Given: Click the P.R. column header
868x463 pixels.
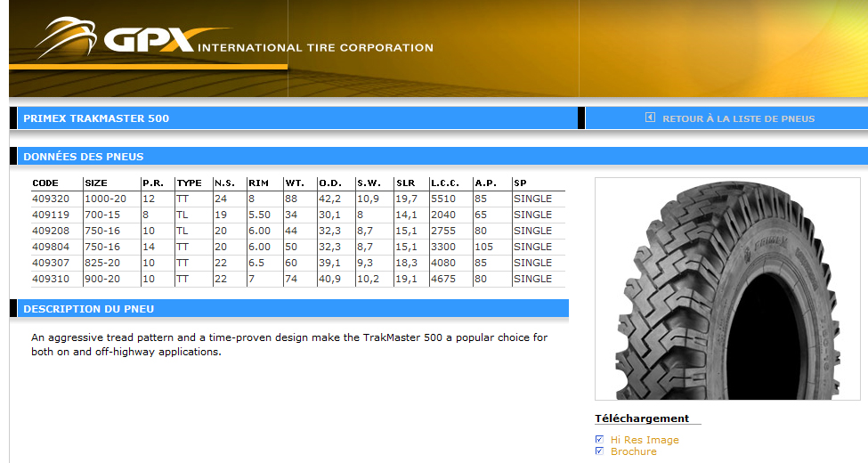Looking at the screenshot, I should [153, 183].
